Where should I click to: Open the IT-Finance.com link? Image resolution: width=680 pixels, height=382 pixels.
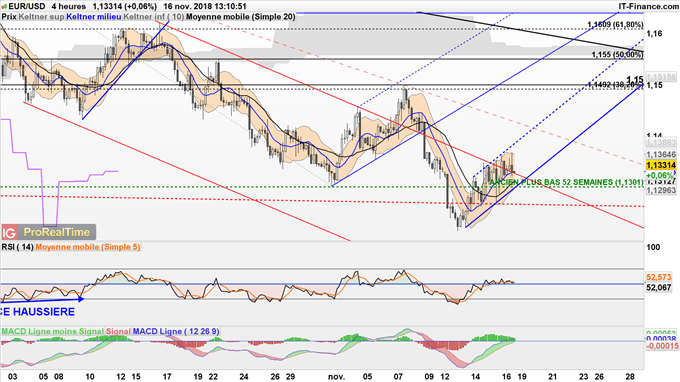pyautogui.click(x=648, y=6)
